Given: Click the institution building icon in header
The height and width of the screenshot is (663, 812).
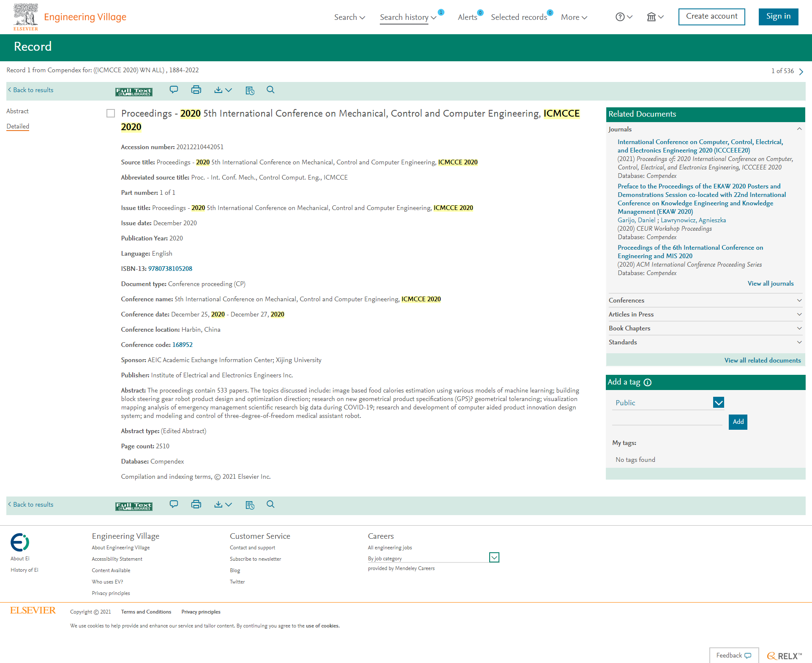Looking at the screenshot, I should pyautogui.click(x=651, y=17).
